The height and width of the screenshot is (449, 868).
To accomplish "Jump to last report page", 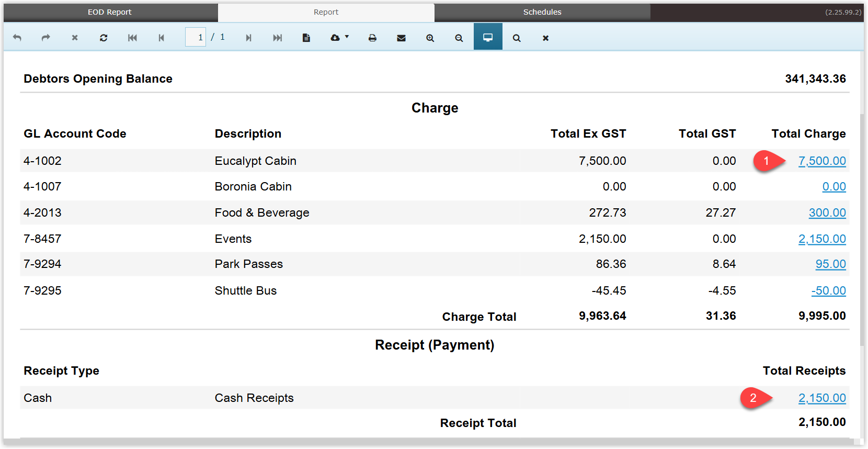I will coord(278,38).
